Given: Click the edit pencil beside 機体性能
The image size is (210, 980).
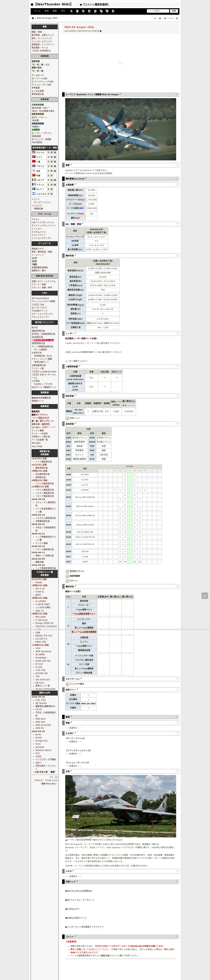Looking at the screenshot, I should tap(75, 255).
